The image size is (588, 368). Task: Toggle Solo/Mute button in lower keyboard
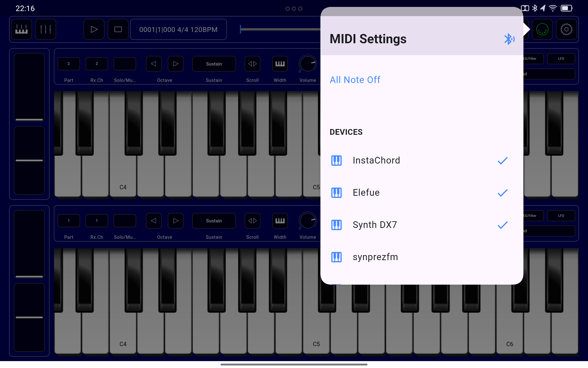125,221
